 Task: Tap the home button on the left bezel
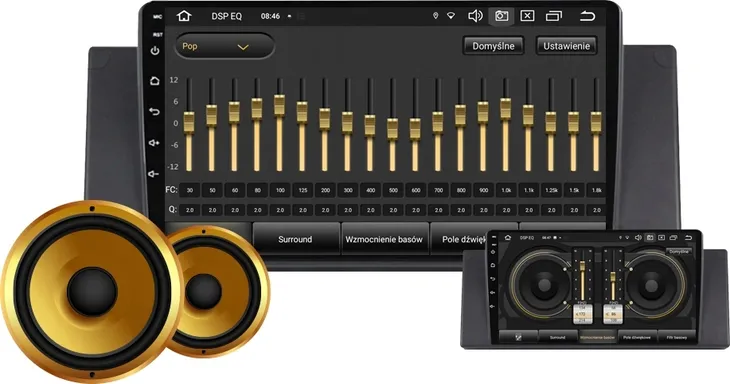point(155,81)
